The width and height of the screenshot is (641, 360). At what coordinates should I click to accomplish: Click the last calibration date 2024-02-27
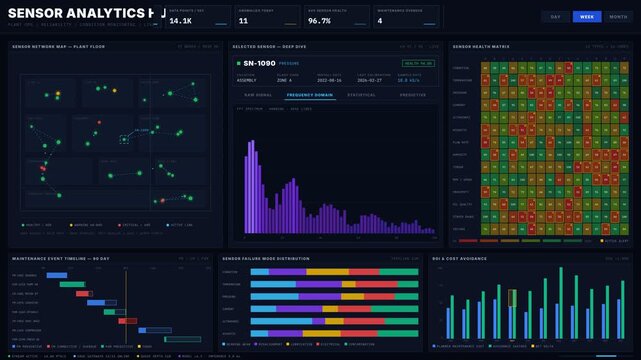point(370,80)
